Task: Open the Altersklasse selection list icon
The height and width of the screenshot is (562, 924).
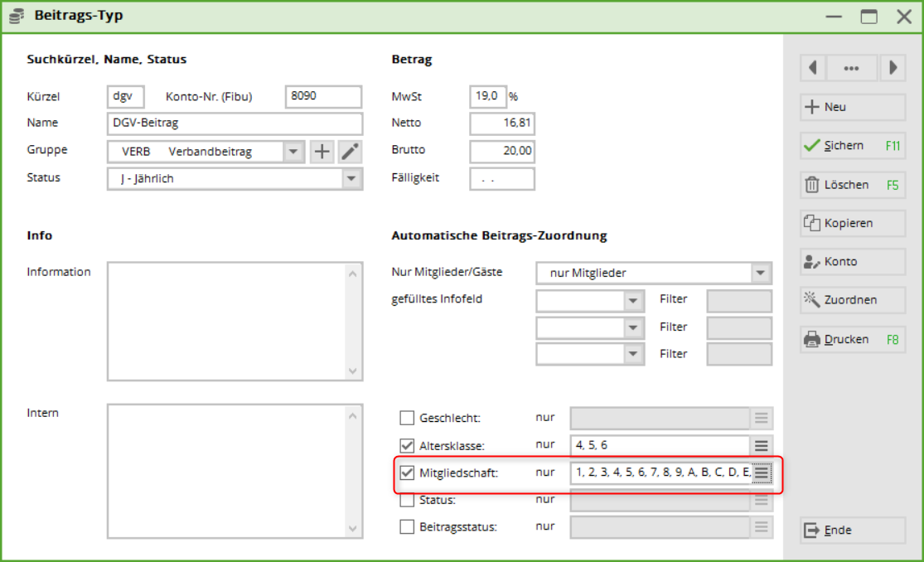Action: tap(762, 445)
